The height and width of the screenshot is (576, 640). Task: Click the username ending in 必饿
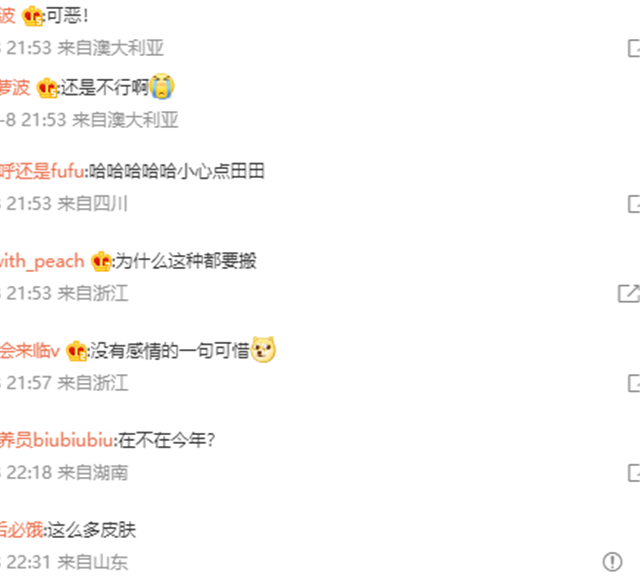coord(22,530)
